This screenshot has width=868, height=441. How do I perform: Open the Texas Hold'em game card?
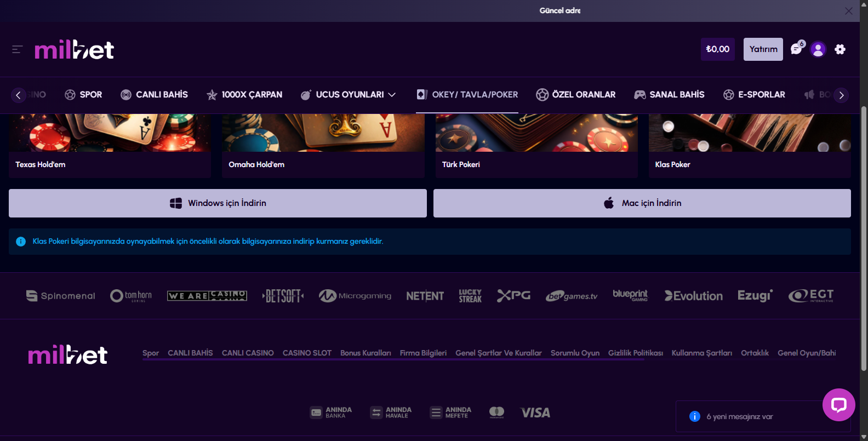click(110, 146)
